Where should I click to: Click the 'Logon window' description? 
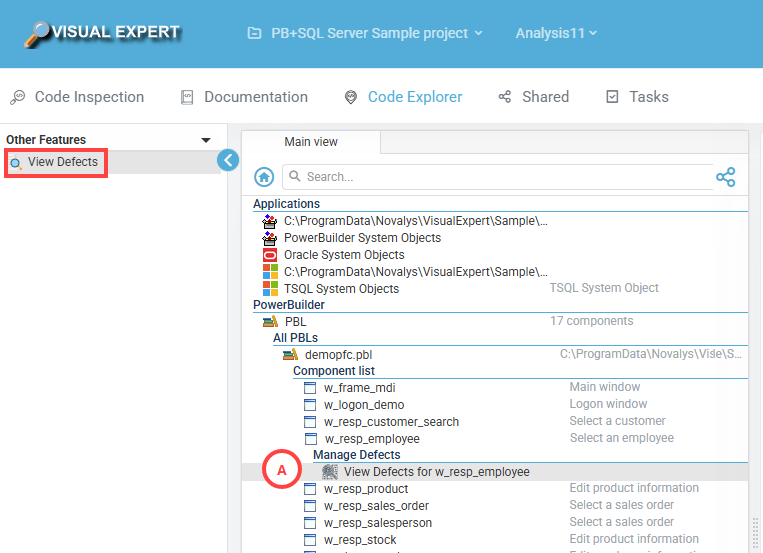point(608,404)
